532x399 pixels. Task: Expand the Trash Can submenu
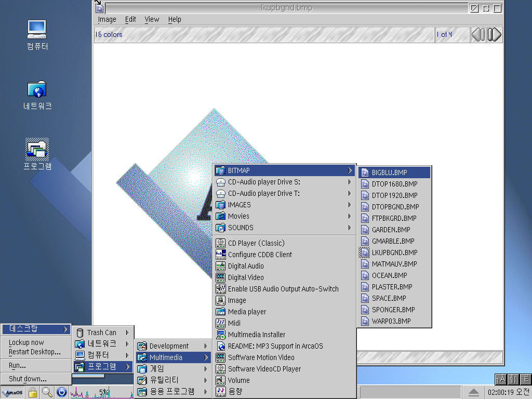pos(102,332)
